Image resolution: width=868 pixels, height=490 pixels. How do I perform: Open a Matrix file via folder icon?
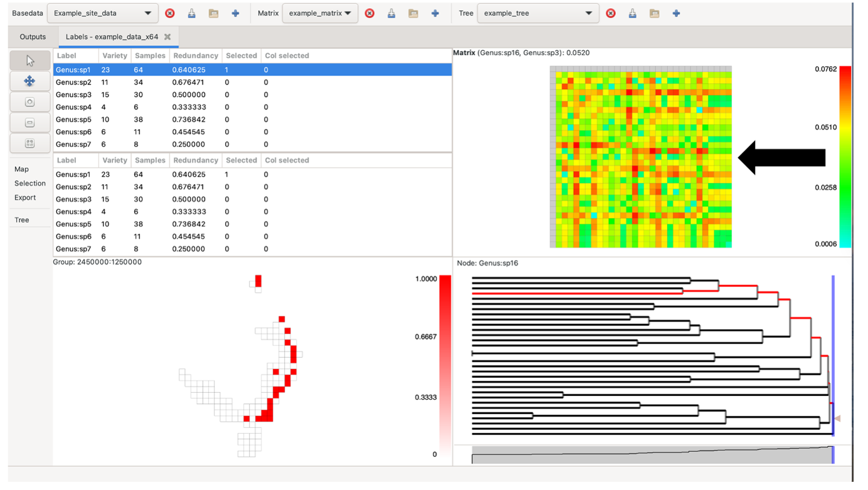click(x=413, y=13)
